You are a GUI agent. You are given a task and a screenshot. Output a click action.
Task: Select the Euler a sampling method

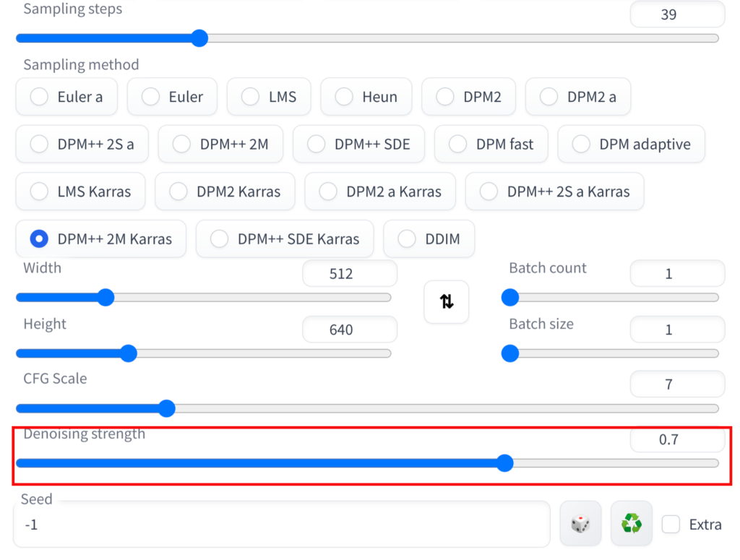(x=66, y=96)
